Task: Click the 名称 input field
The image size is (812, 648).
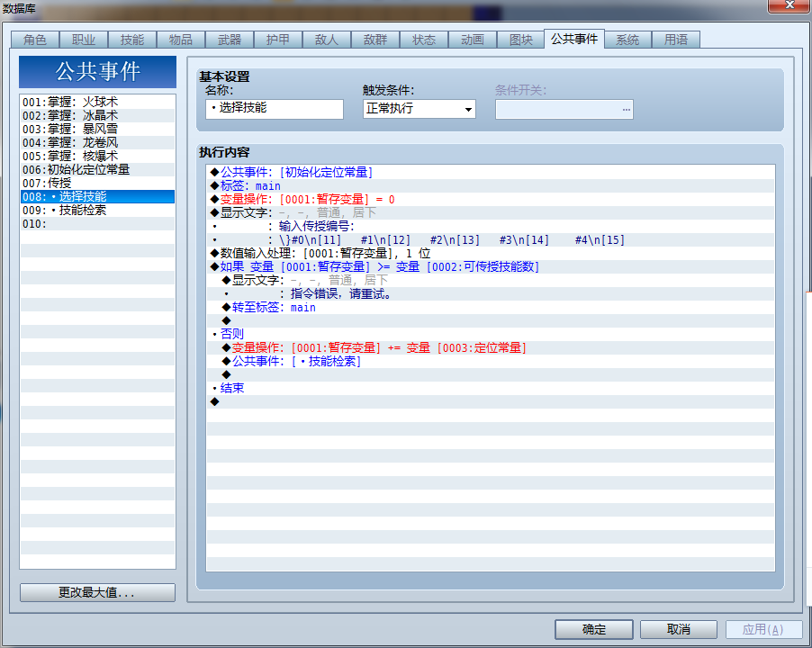Action: pos(275,109)
